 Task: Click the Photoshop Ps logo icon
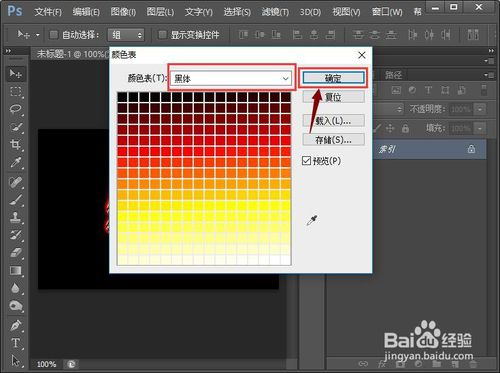pos(15,11)
